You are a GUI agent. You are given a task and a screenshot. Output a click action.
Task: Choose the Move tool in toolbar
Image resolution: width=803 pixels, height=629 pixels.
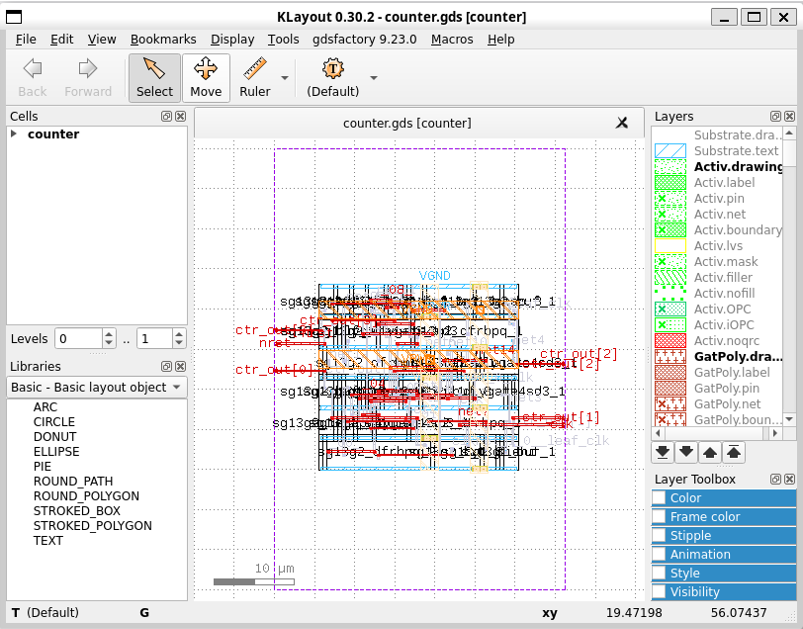pyautogui.click(x=206, y=78)
